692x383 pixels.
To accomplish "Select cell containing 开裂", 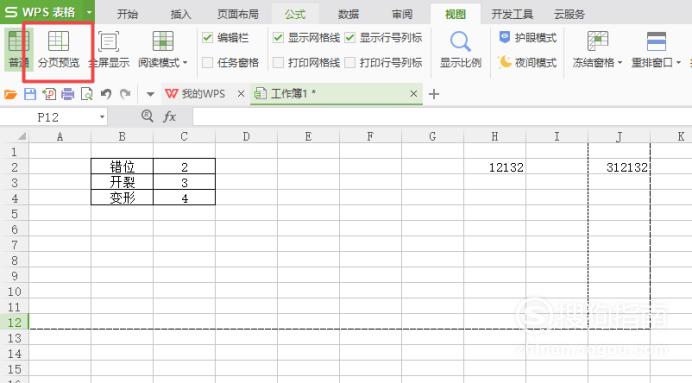I will point(122,182).
